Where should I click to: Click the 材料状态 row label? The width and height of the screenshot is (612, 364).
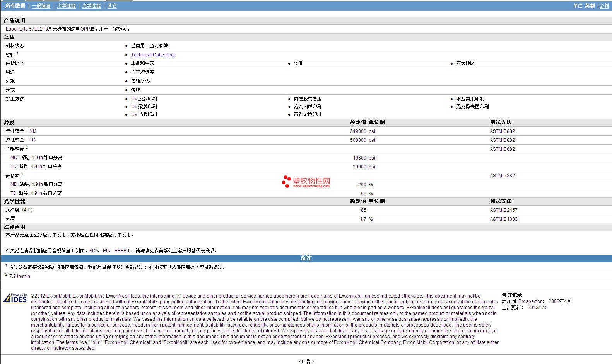(15, 46)
